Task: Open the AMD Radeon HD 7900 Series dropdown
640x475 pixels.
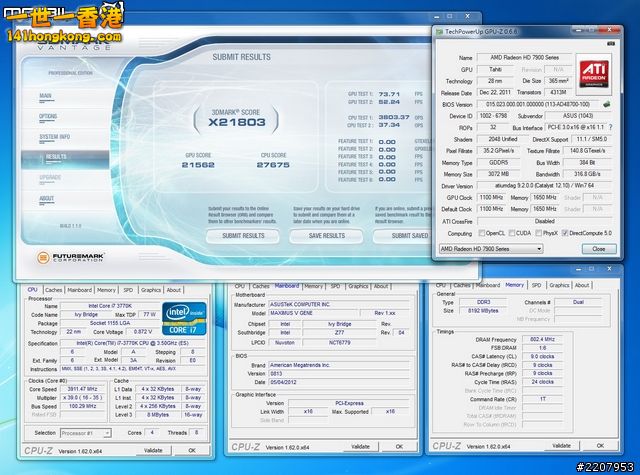Action: click(x=491, y=248)
